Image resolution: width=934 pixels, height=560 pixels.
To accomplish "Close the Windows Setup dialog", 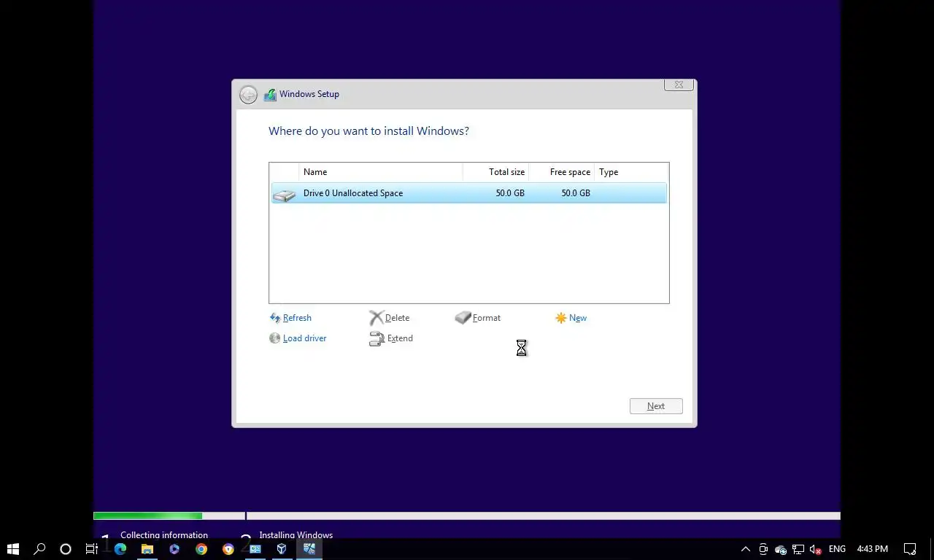I will click(x=679, y=85).
